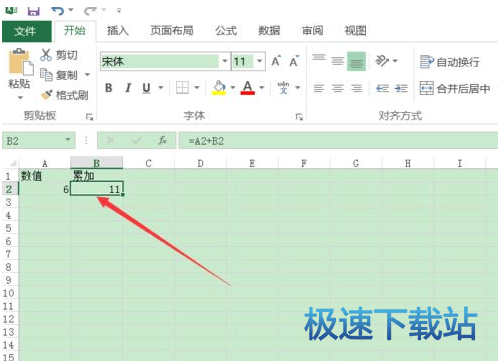Click the align text right icon
This screenshot has width=498, height=361.
tap(357, 88)
